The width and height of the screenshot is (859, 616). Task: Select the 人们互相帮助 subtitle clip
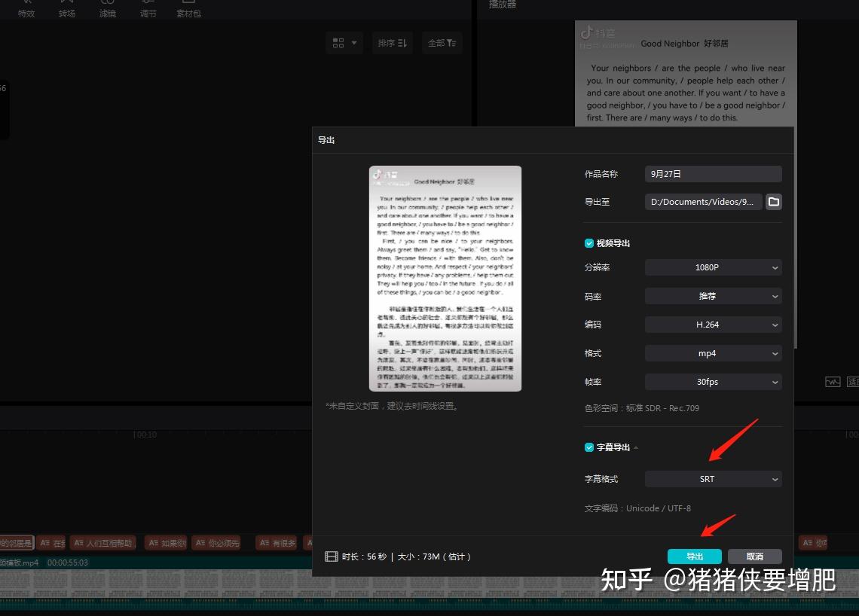click(103, 543)
